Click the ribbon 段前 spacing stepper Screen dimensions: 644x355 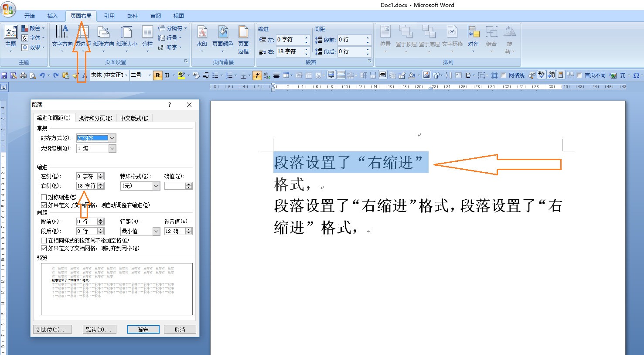tap(368, 40)
